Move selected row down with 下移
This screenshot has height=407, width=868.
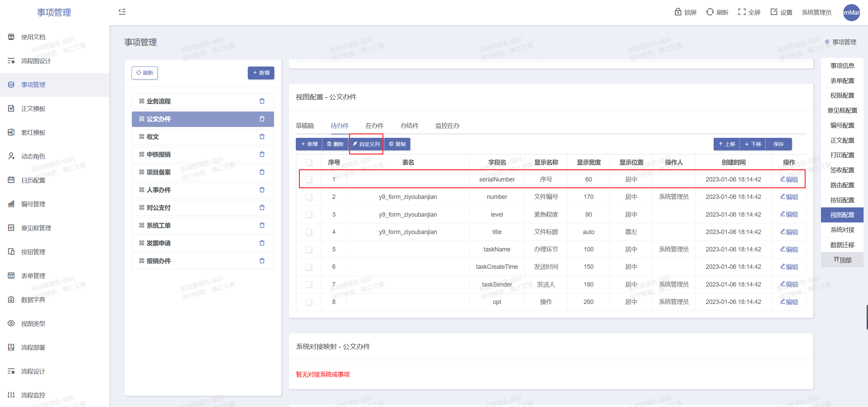point(753,144)
